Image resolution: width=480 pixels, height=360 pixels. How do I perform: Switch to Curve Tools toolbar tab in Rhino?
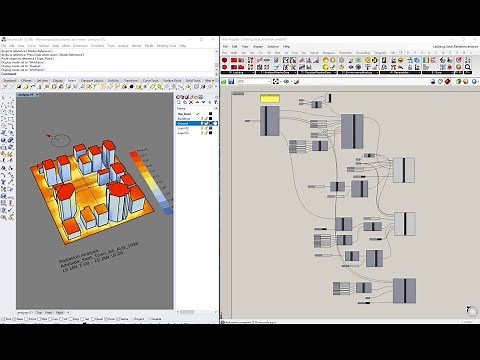click(151, 80)
